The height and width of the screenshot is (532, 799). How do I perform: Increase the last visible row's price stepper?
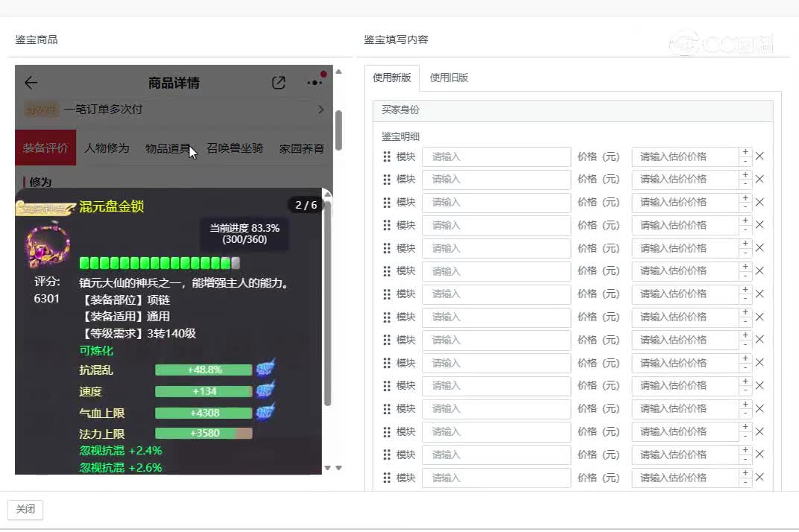(x=745, y=473)
